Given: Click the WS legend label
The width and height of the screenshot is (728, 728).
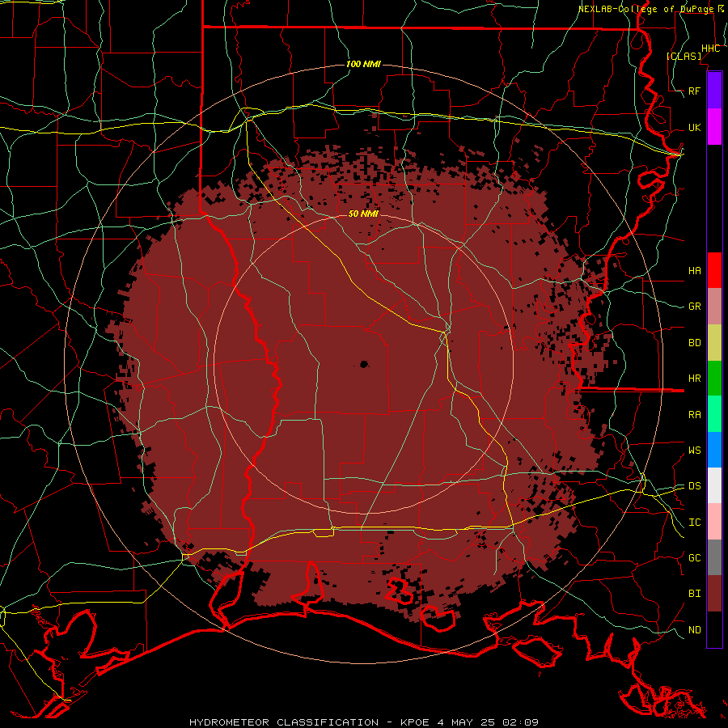Looking at the screenshot, I should coord(694,451).
